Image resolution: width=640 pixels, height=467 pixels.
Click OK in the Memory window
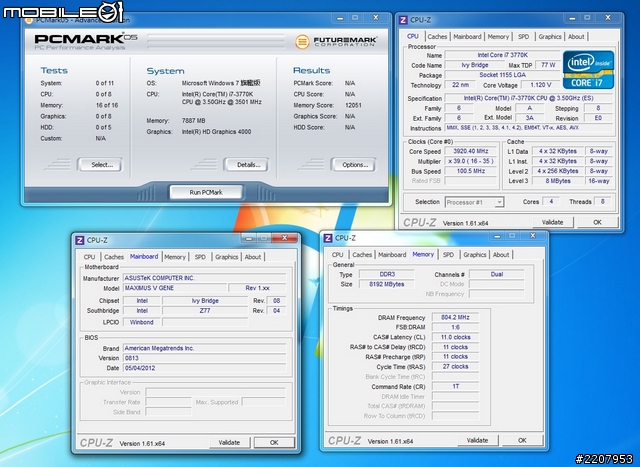(522, 440)
